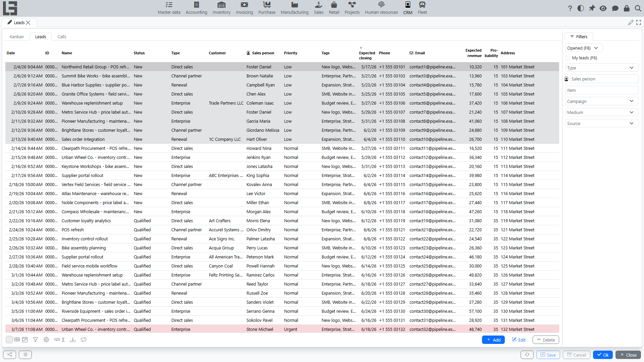Click the share icon button
Image resolution: width=644 pixels, height=362 pixels.
[9, 355]
